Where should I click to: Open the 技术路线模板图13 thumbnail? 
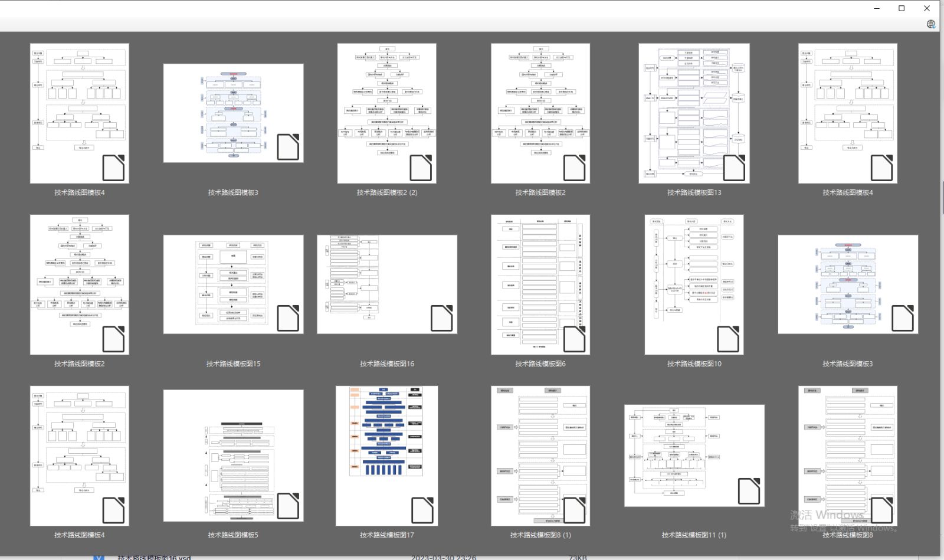pyautogui.click(x=694, y=113)
